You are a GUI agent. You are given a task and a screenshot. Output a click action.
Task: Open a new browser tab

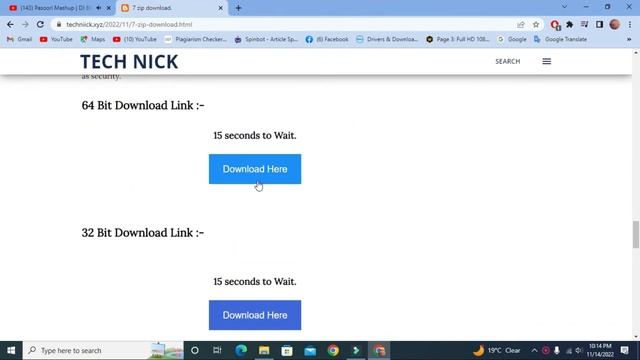[x=238, y=8]
